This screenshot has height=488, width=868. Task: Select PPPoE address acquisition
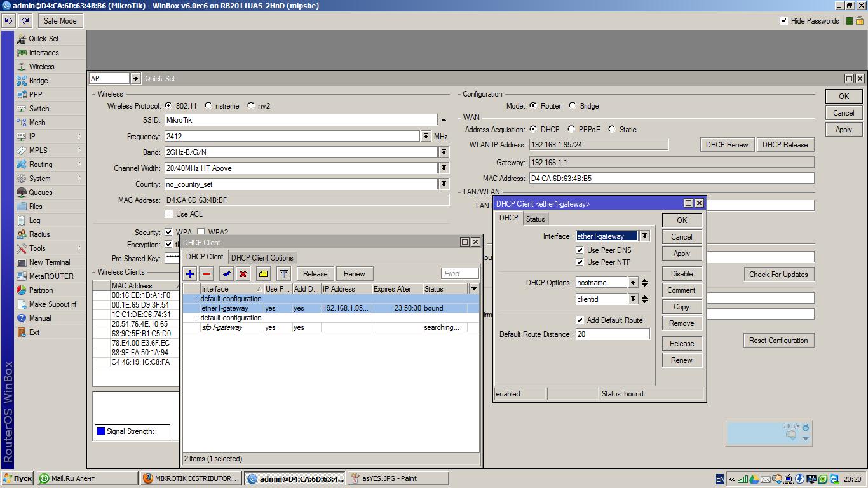coord(571,129)
